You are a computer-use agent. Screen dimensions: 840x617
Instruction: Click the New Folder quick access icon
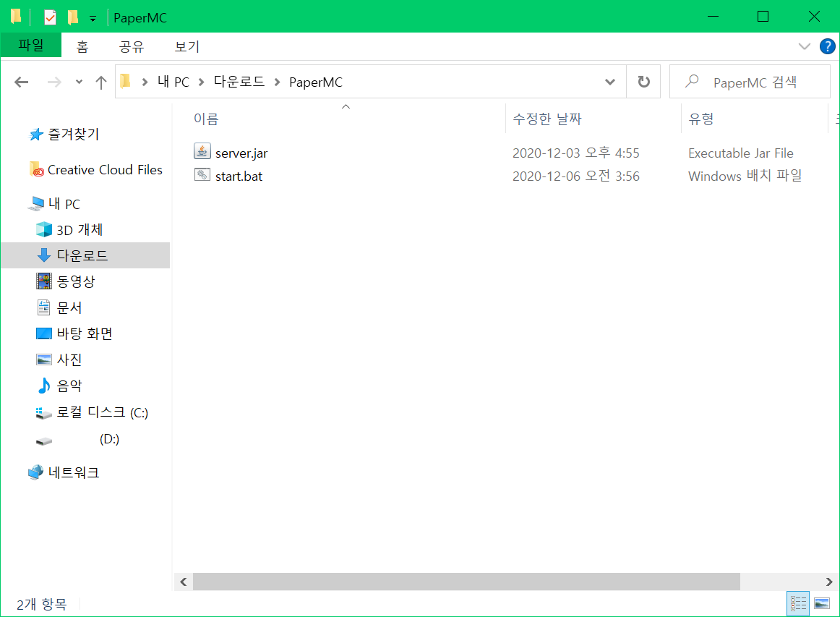pos(73,17)
